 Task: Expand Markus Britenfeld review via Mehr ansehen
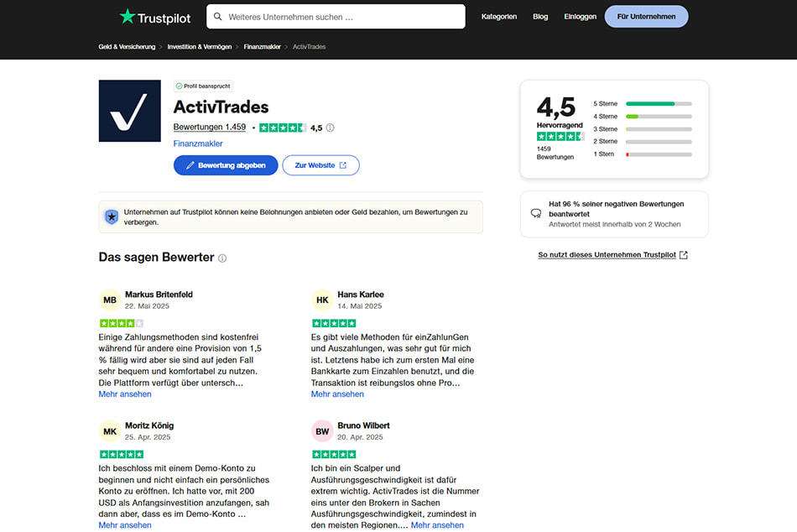[x=125, y=394]
